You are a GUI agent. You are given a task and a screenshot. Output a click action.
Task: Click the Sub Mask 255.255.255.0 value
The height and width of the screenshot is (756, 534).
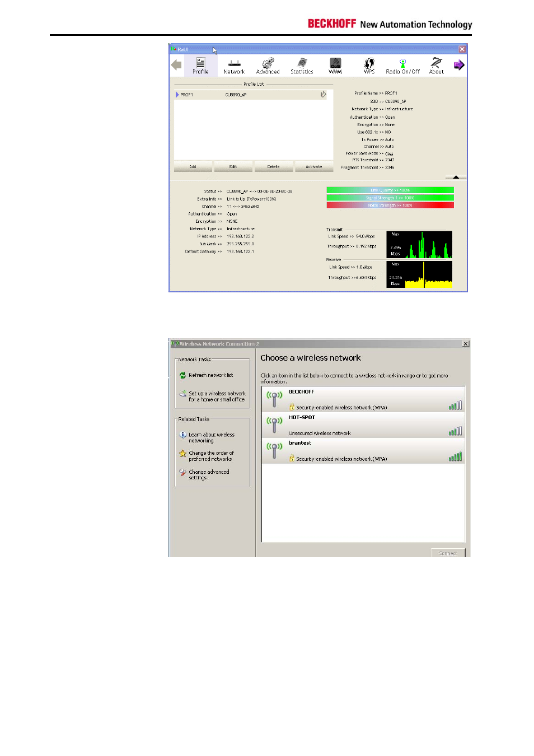pyautogui.click(x=240, y=244)
